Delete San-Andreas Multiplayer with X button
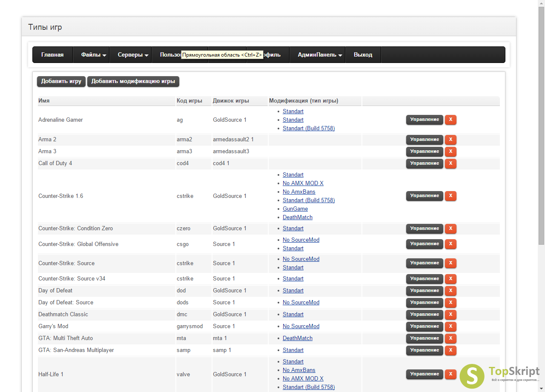This screenshot has height=392, width=545. (x=450, y=350)
